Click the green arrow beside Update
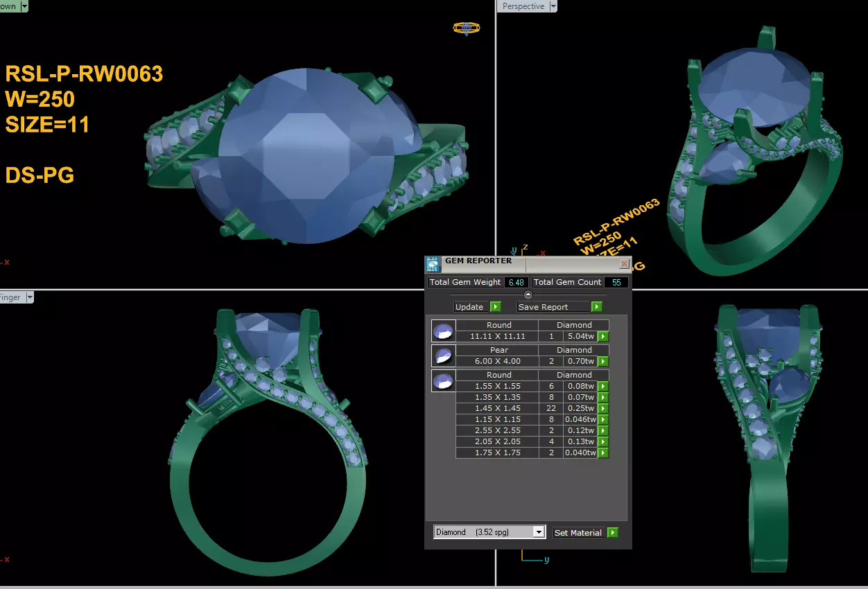Viewport: 868px width, 589px height. point(495,306)
